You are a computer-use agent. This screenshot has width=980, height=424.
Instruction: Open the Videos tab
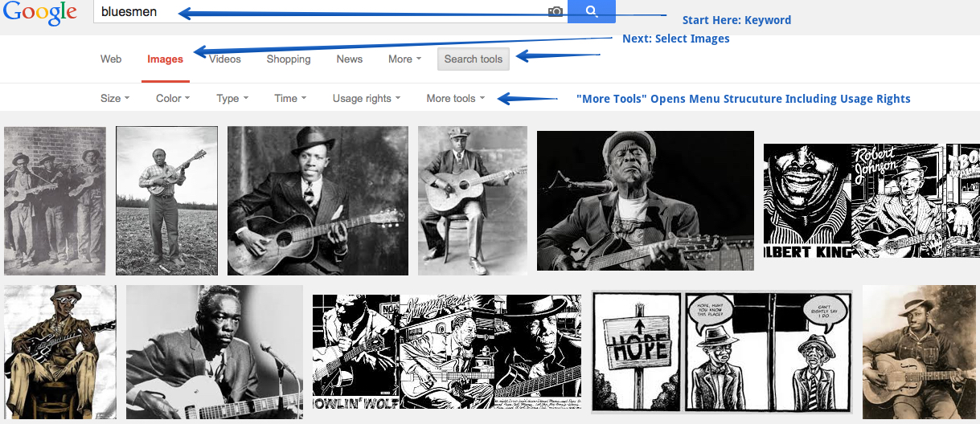(225, 59)
